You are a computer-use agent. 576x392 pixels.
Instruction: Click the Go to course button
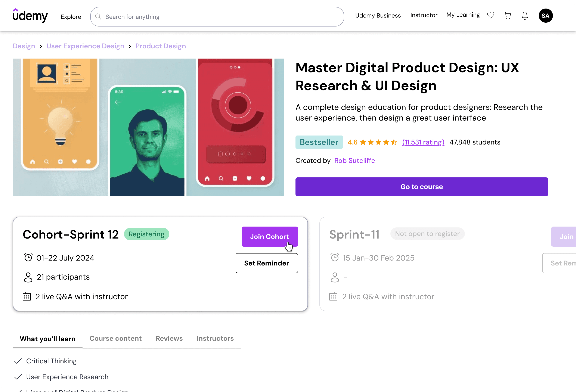422,187
